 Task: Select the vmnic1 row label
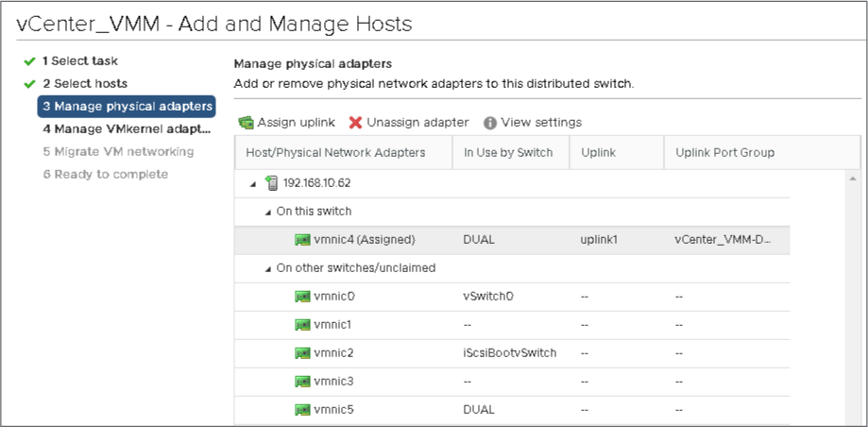click(332, 325)
